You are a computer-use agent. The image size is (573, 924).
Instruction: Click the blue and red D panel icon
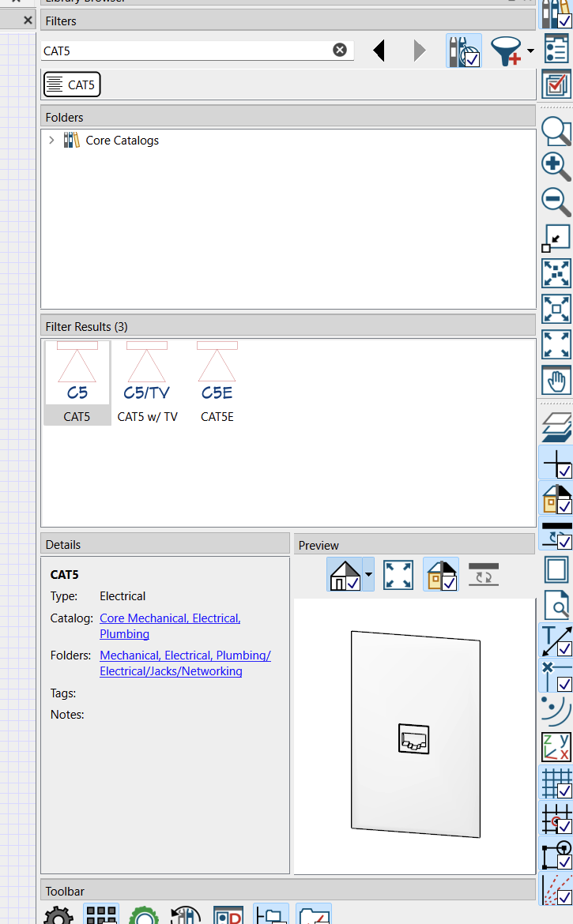(228, 915)
